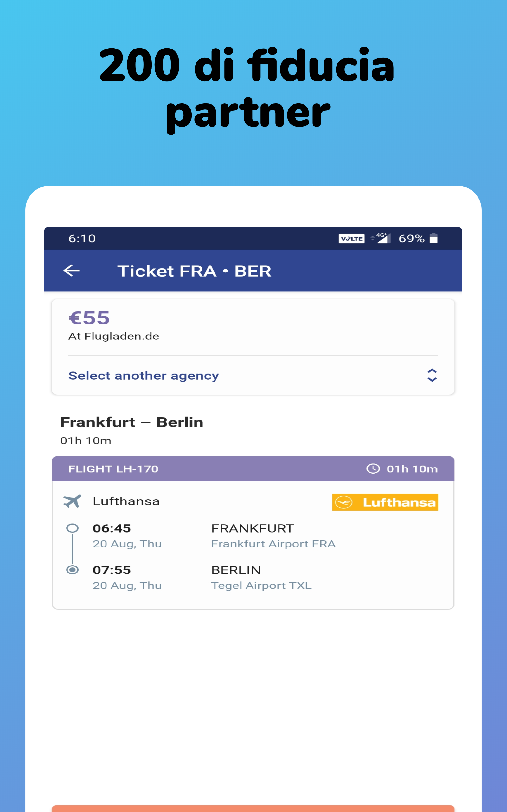Tap the Ticket FRA • BER title
Screen dimensions: 507x812
click(x=194, y=271)
